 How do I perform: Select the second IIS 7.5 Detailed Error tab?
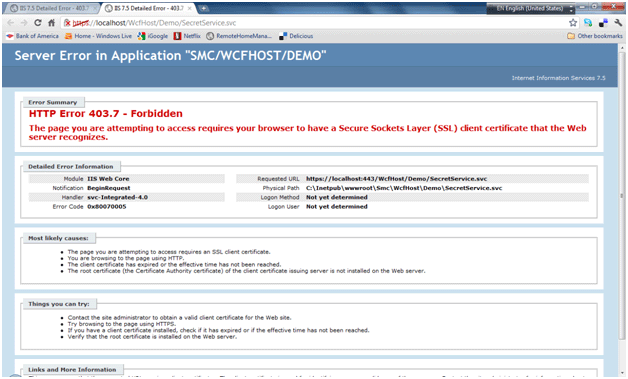[147, 8]
